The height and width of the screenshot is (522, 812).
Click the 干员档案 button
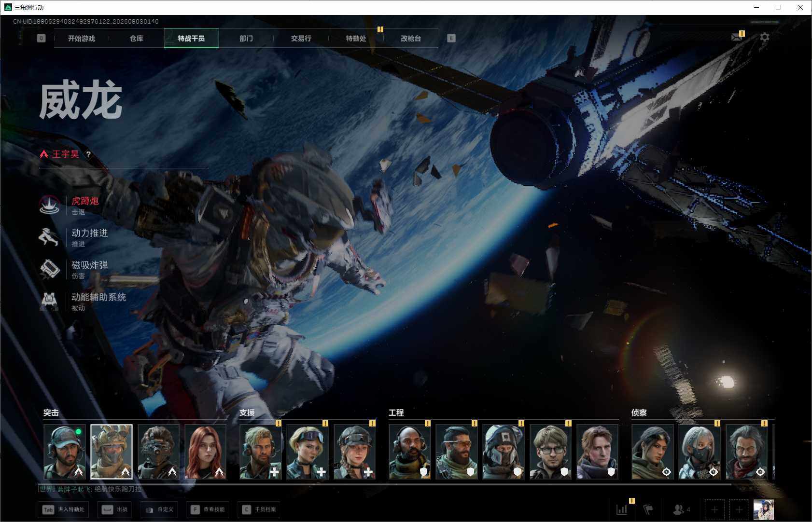(259, 509)
